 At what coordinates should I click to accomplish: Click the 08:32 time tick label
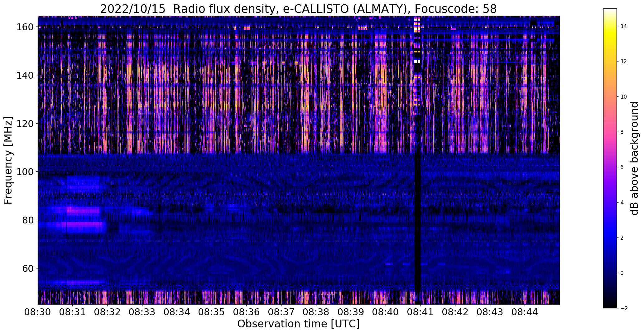(x=108, y=311)
